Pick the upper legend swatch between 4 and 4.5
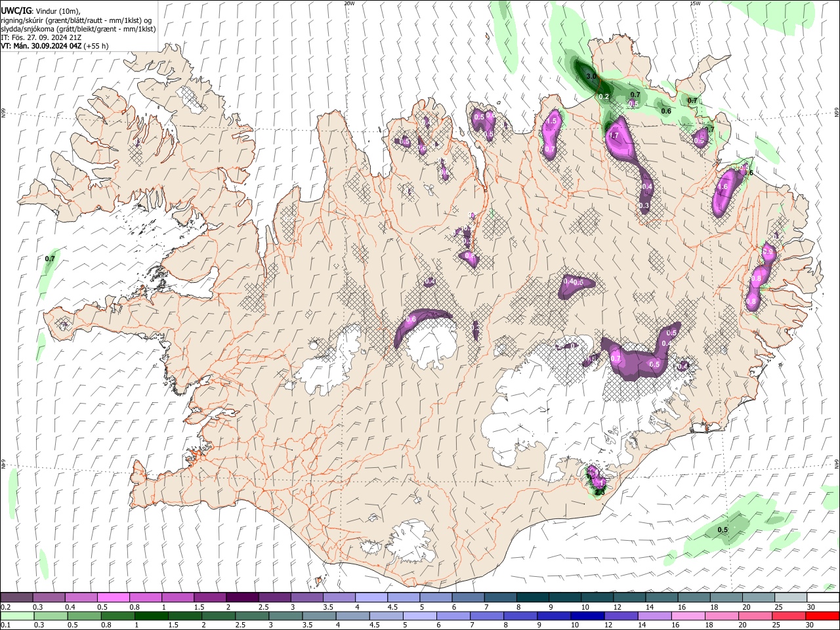Viewport: 840px width, 630px height. [x=371, y=598]
